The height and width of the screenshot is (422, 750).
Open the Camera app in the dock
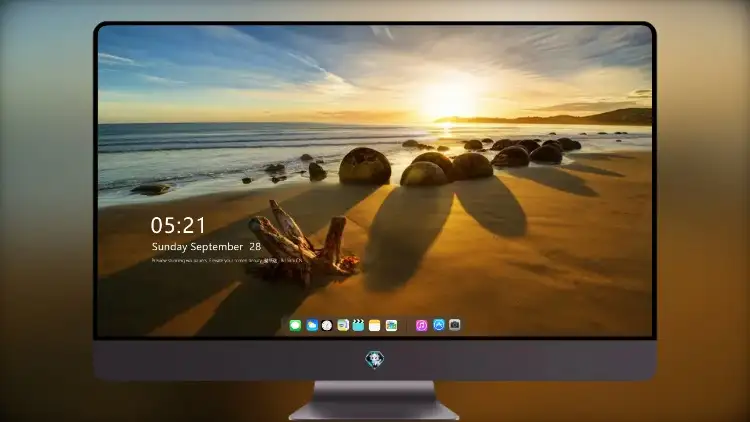[454, 325]
